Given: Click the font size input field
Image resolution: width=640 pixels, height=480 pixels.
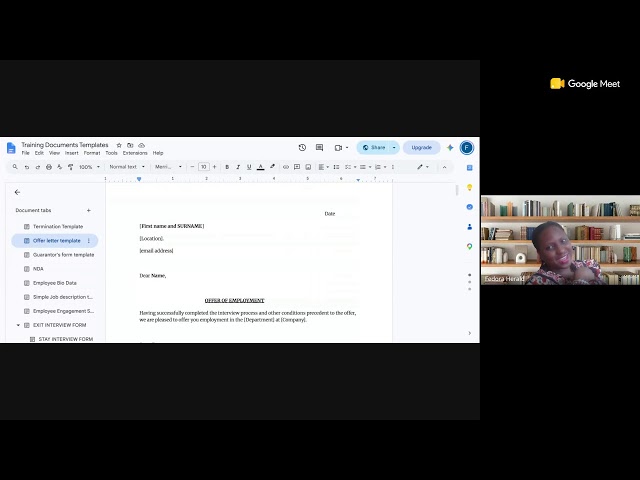Looking at the screenshot, I should [204, 167].
